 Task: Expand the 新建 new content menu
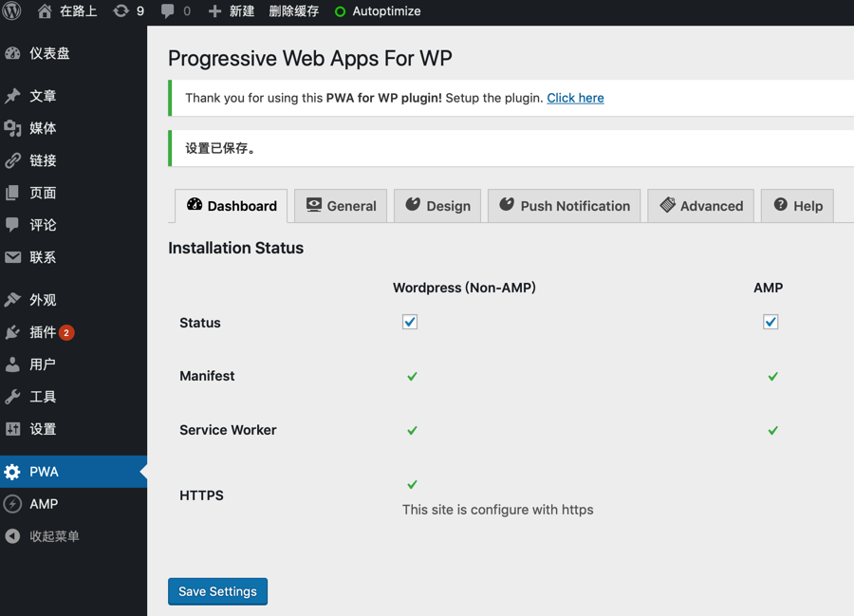[x=232, y=11]
